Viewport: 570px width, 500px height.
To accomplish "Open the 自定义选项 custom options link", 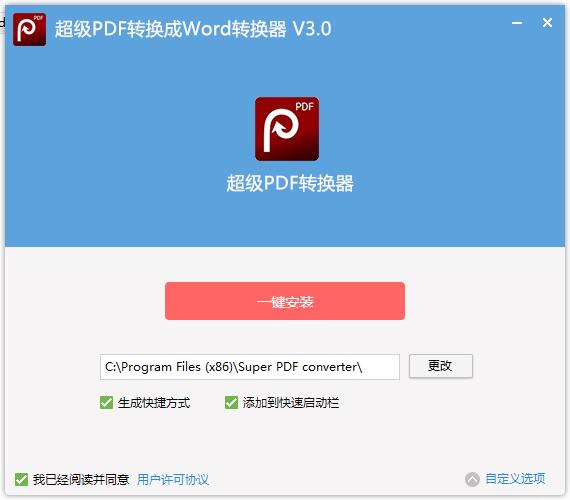I will pos(515,479).
